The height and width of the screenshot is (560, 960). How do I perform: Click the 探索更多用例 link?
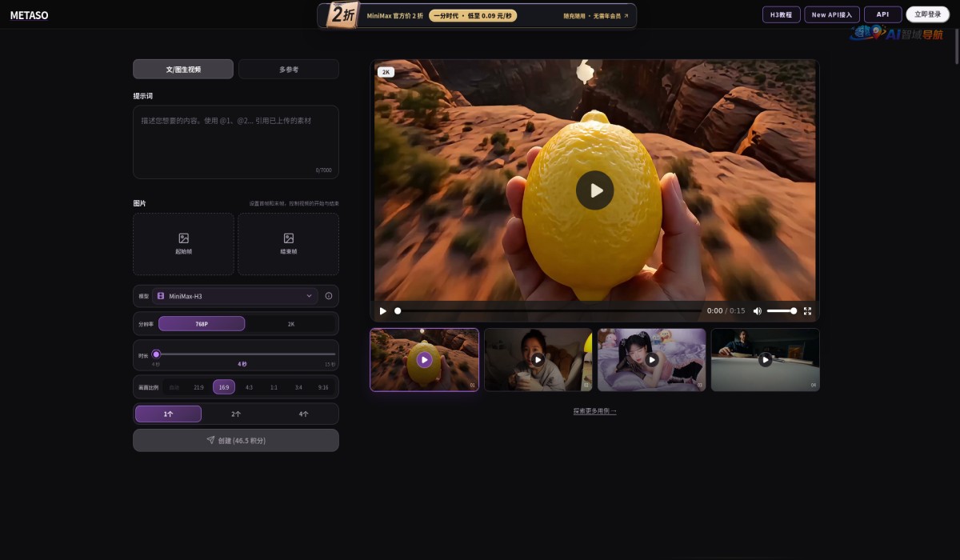point(595,411)
